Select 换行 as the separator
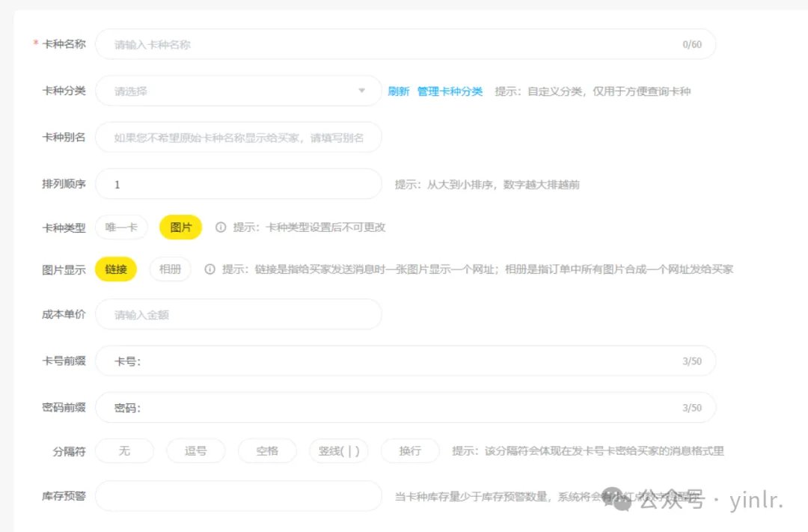Screen dimensions: 808x532 point(410,451)
